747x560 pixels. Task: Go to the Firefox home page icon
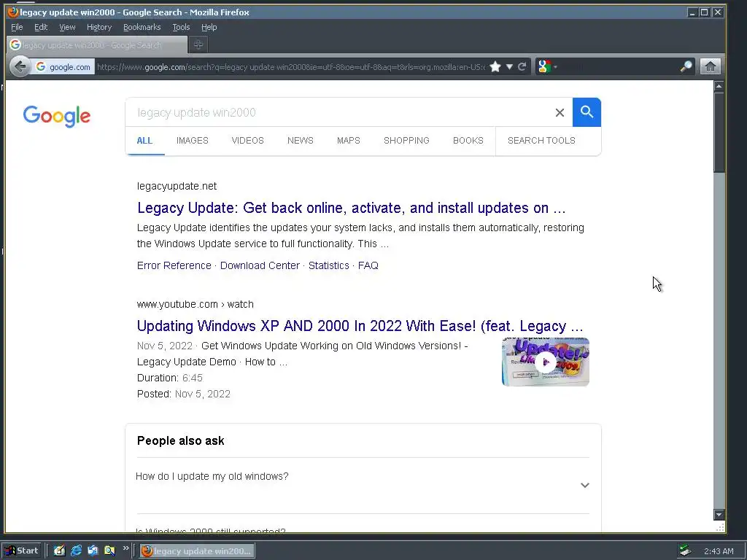pyautogui.click(x=710, y=66)
